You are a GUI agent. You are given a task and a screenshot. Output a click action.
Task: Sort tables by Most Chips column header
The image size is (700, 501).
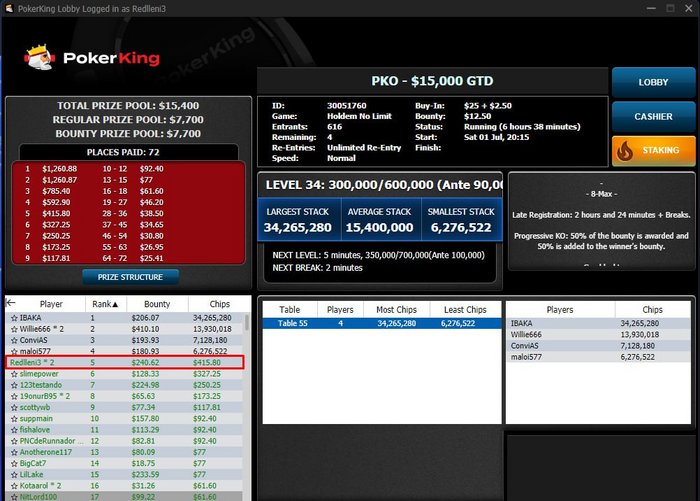(396, 310)
